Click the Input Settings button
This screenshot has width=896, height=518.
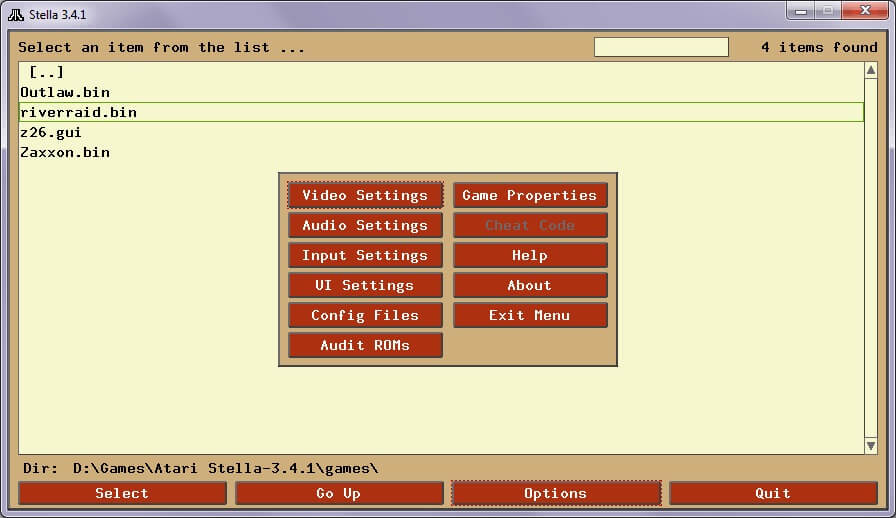(365, 255)
